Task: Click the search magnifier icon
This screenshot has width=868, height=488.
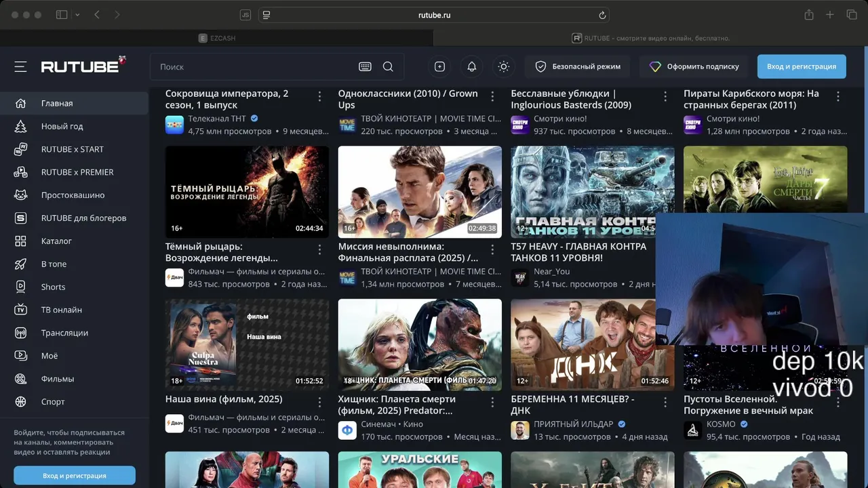Action: [388, 66]
